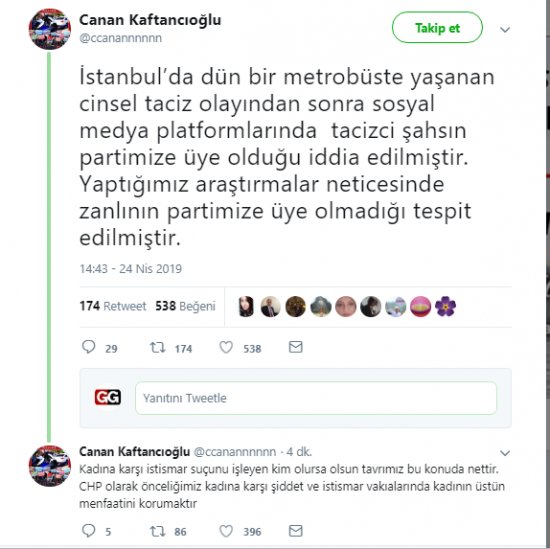View the 174 Retweet list
Image resolution: width=550 pixels, height=549 pixels.
pyautogui.click(x=113, y=306)
